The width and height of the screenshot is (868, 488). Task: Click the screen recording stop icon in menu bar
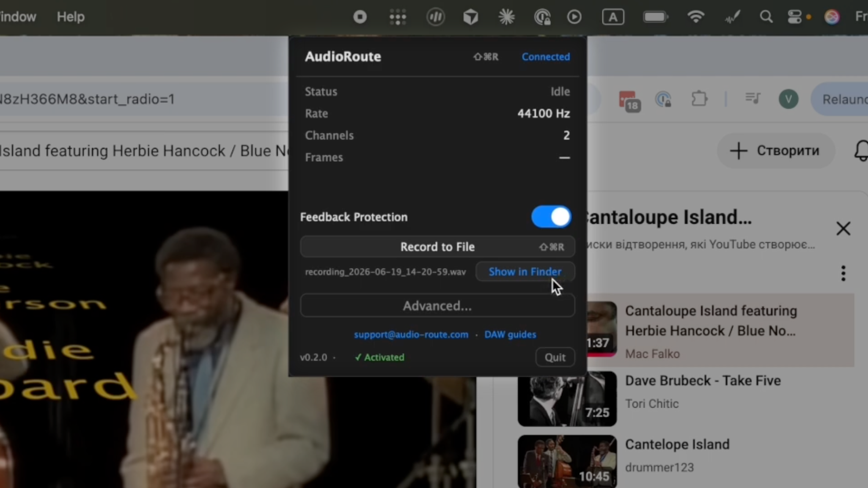tap(360, 17)
